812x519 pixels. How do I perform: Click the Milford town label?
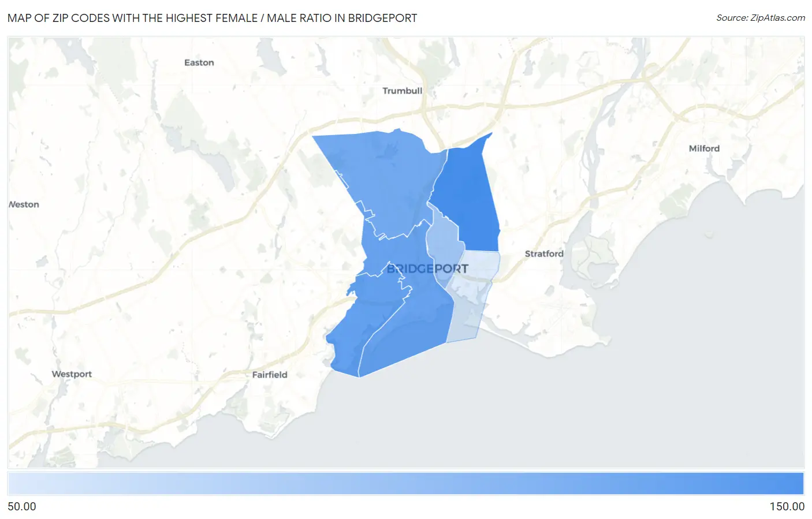704,148
